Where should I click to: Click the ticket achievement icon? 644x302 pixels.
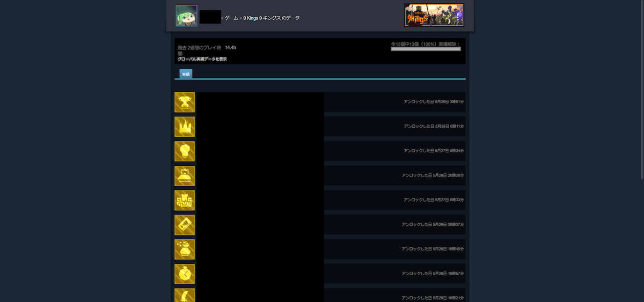point(185,225)
